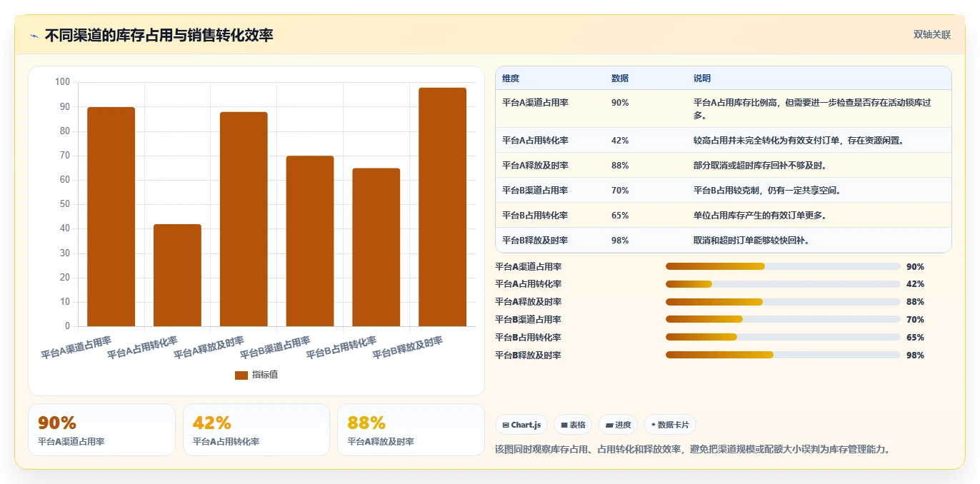Viewport: 980px width, 484px height.
Task: Select table cell 平台B释放及时率
Action: tap(535, 241)
